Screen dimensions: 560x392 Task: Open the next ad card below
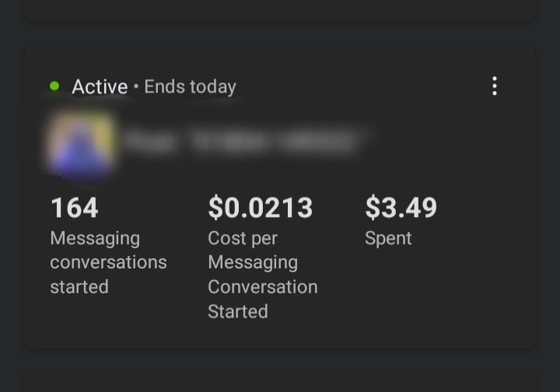pyautogui.click(x=280, y=383)
